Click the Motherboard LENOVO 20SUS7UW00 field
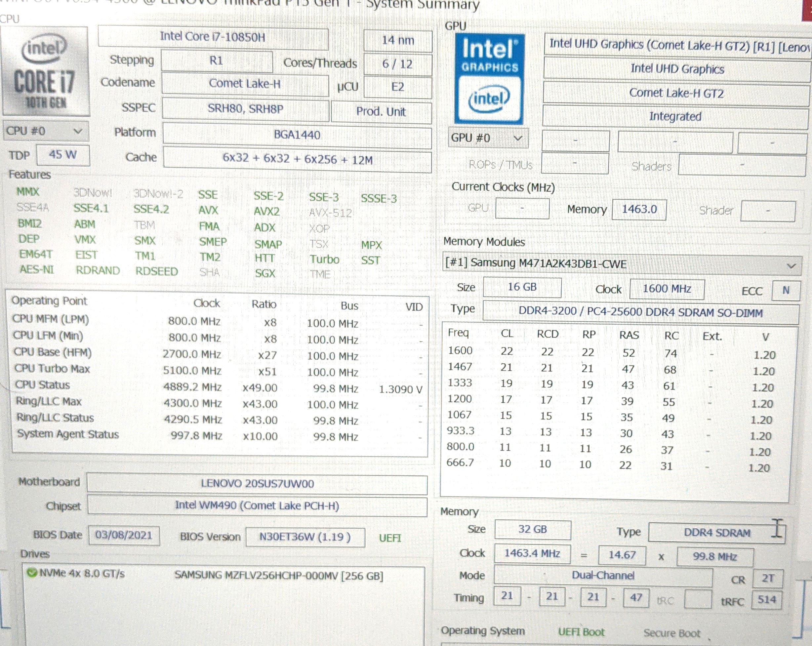 [x=257, y=483]
